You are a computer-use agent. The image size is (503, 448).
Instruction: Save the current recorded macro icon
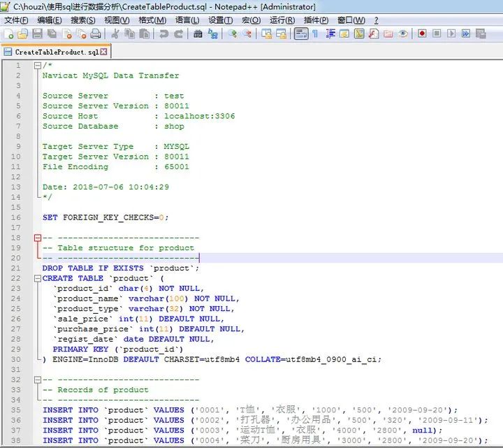[x=481, y=34]
